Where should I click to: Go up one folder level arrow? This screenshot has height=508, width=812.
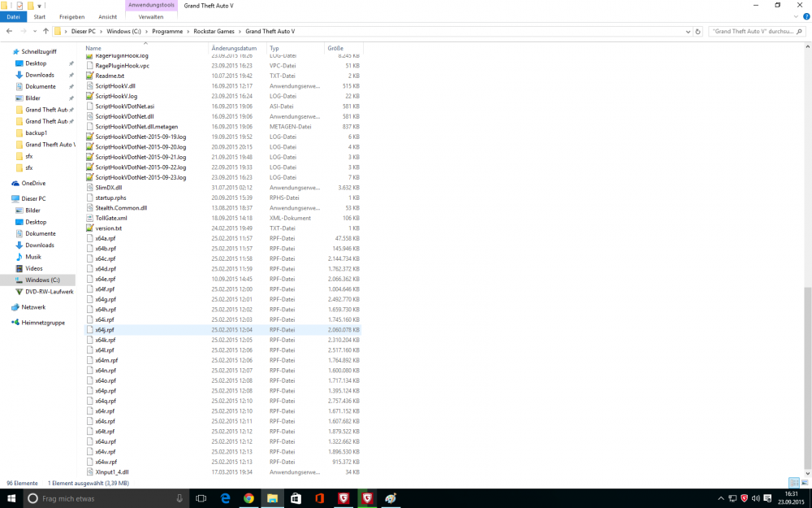coord(45,31)
